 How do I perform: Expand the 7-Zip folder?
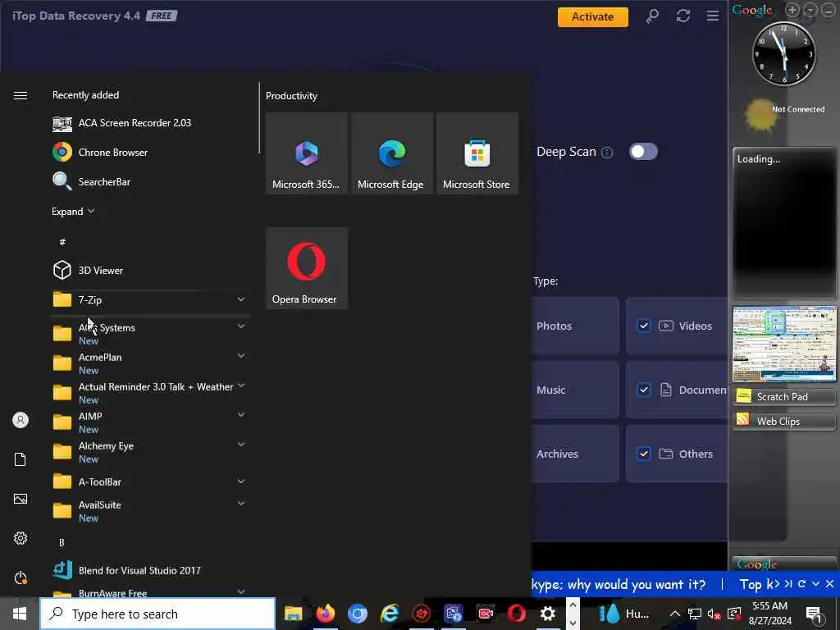click(241, 299)
